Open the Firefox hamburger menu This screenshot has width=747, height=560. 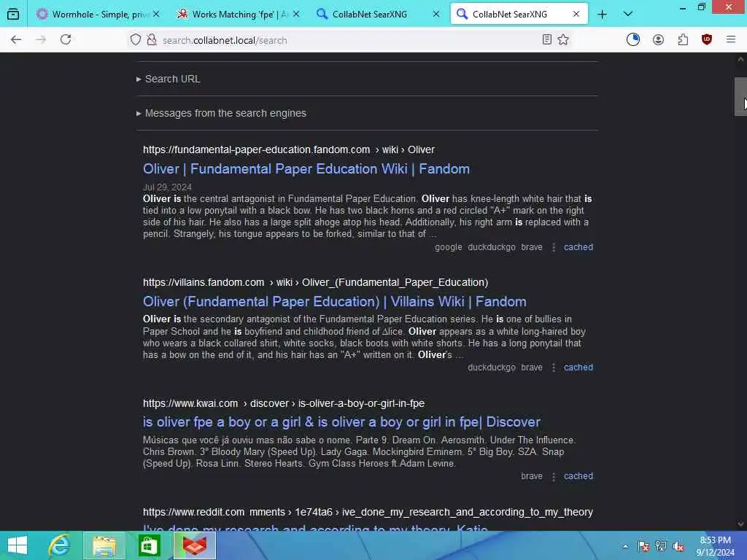[x=731, y=40]
